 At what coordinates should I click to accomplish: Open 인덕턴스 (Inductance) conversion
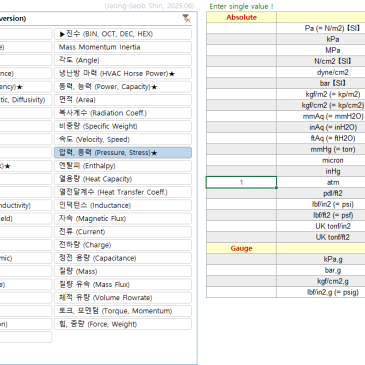tap(123, 205)
